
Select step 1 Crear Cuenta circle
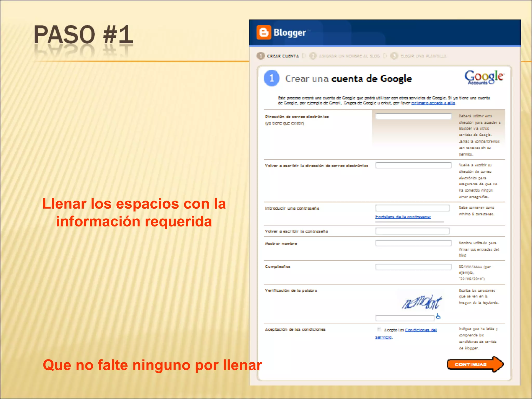[x=261, y=56]
